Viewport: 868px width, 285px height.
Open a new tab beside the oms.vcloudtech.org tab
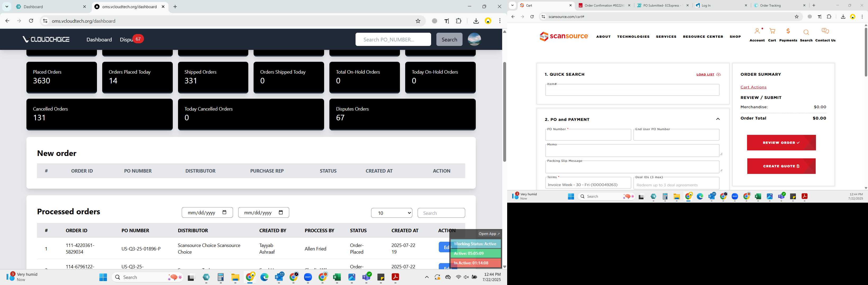click(175, 7)
